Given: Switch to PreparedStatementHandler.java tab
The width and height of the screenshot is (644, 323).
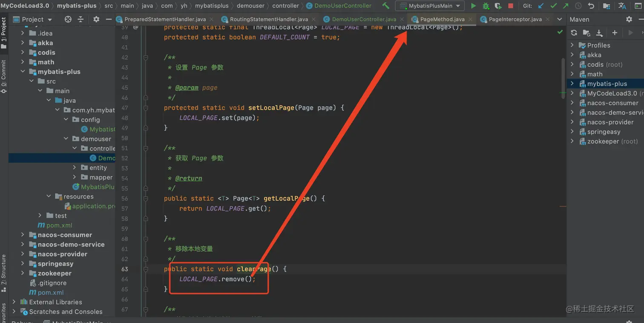Looking at the screenshot, I should [165, 19].
